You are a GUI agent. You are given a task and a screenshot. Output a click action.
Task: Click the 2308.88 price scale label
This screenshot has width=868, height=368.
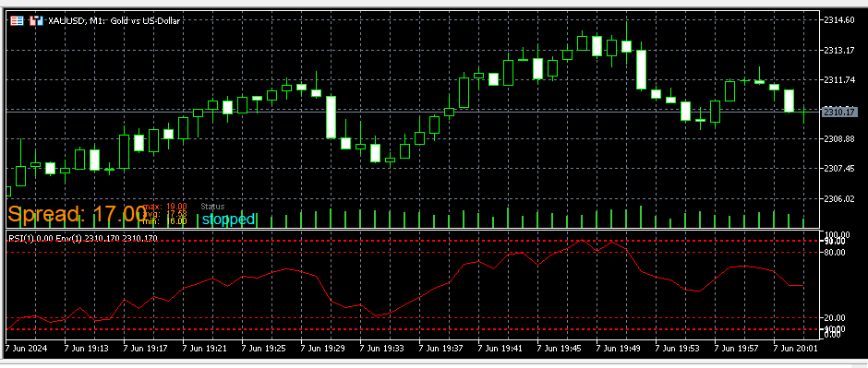coord(839,138)
